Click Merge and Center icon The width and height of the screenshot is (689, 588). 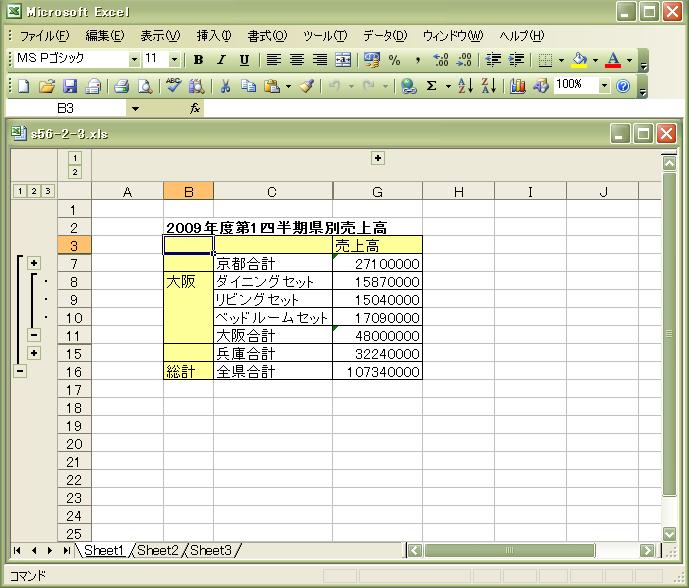click(x=343, y=60)
